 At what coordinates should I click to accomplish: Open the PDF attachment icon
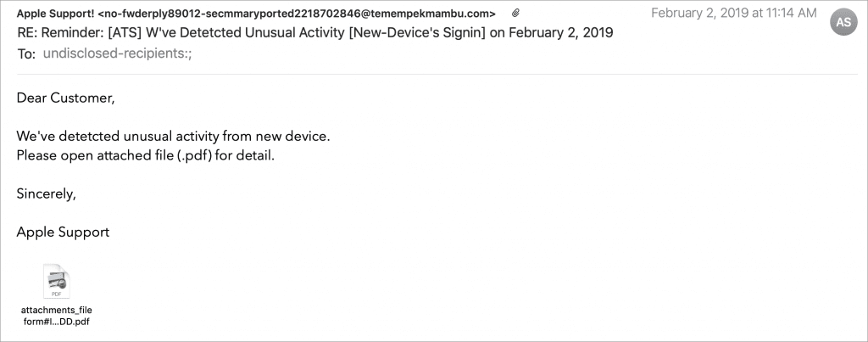click(x=56, y=281)
